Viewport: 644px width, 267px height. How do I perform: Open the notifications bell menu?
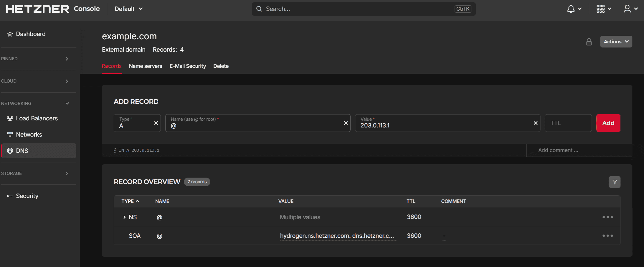click(x=574, y=9)
